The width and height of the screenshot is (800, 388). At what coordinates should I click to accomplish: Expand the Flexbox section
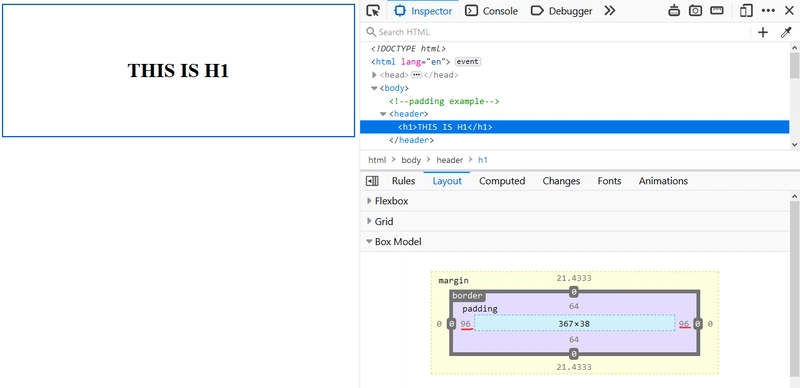574,201
